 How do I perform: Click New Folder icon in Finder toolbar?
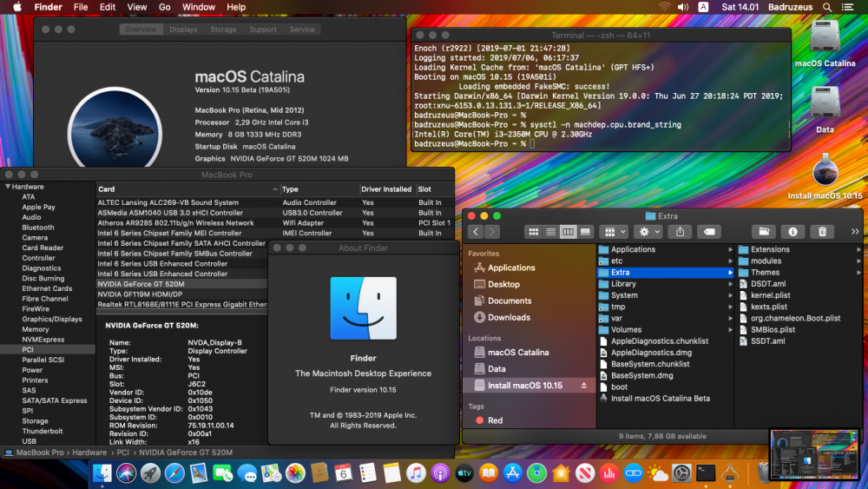coord(763,232)
